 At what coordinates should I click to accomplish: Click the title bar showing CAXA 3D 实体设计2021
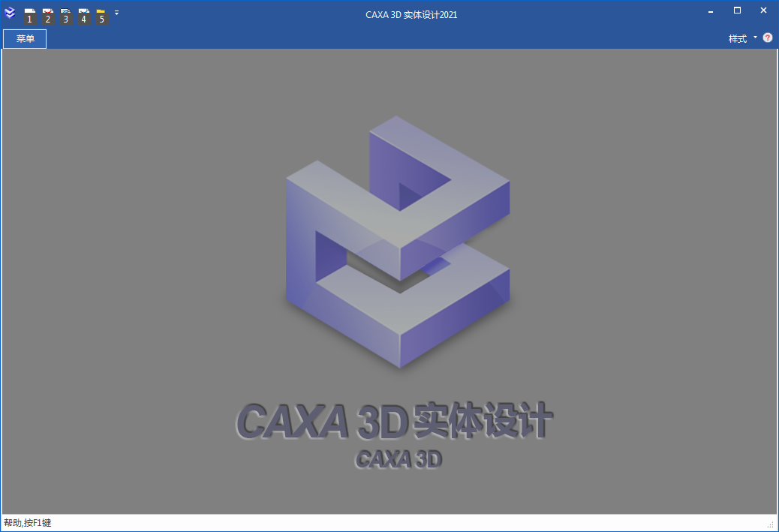point(411,14)
